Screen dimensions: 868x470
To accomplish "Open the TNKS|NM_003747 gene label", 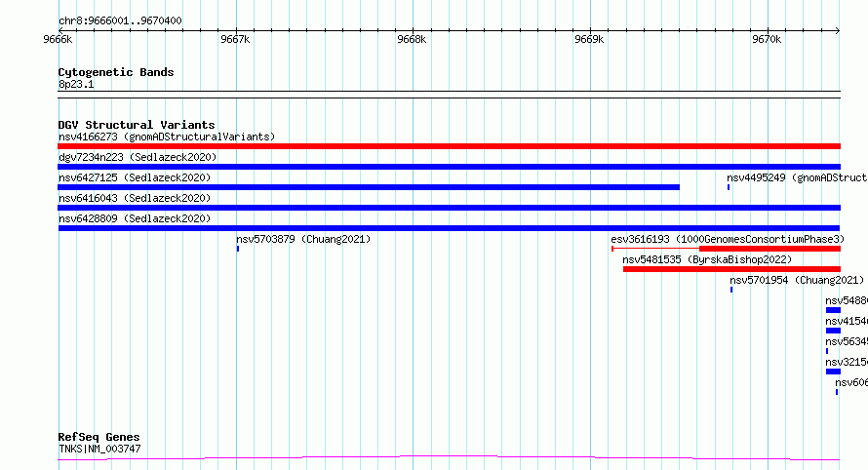I will (99, 449).
